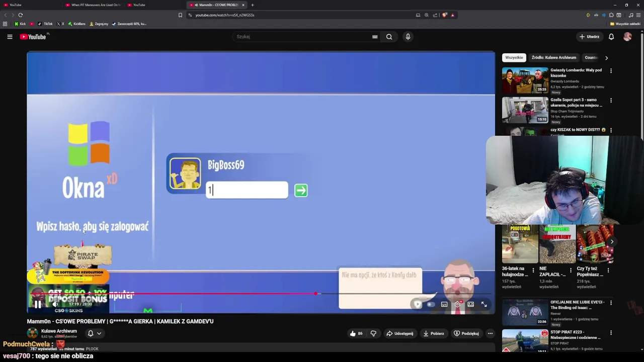This screenshot has width=644, height=362.
Task: Click the Podziękuj thanks button
Action: [466, 333]
